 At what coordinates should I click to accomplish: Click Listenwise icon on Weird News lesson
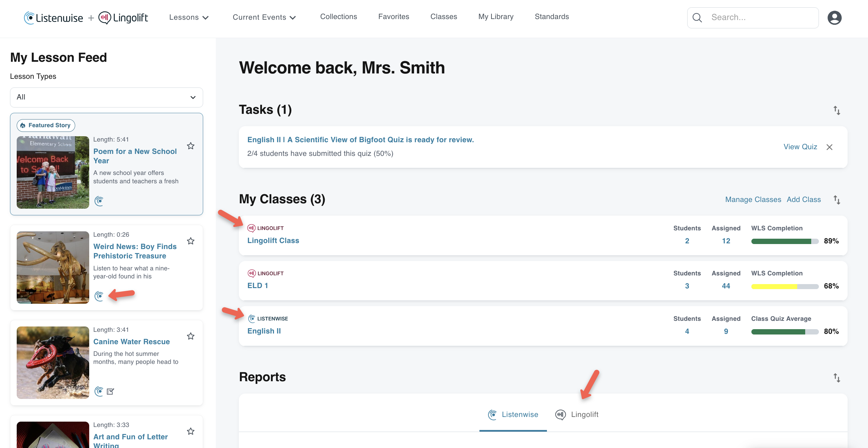[99, 296]
